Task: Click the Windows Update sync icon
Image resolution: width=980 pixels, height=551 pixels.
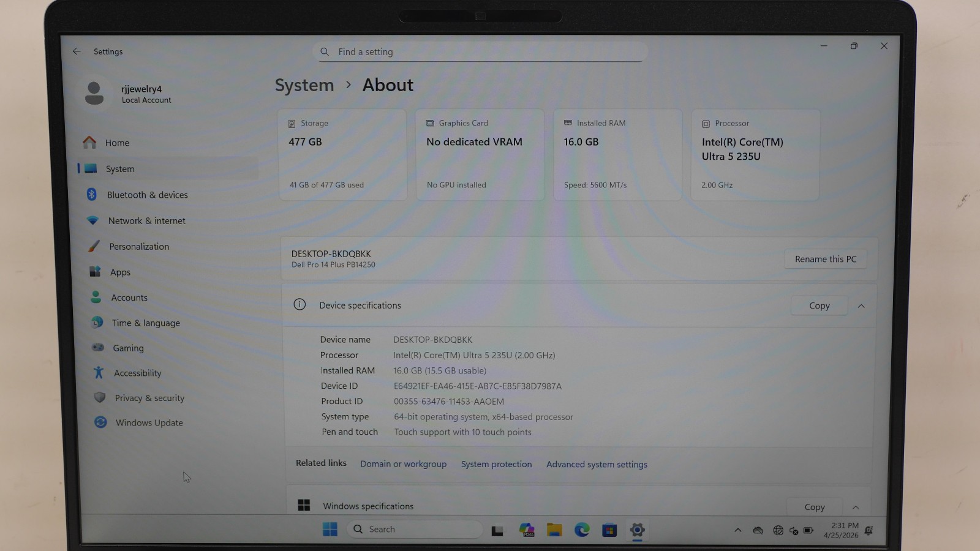Action: [100, 422]
